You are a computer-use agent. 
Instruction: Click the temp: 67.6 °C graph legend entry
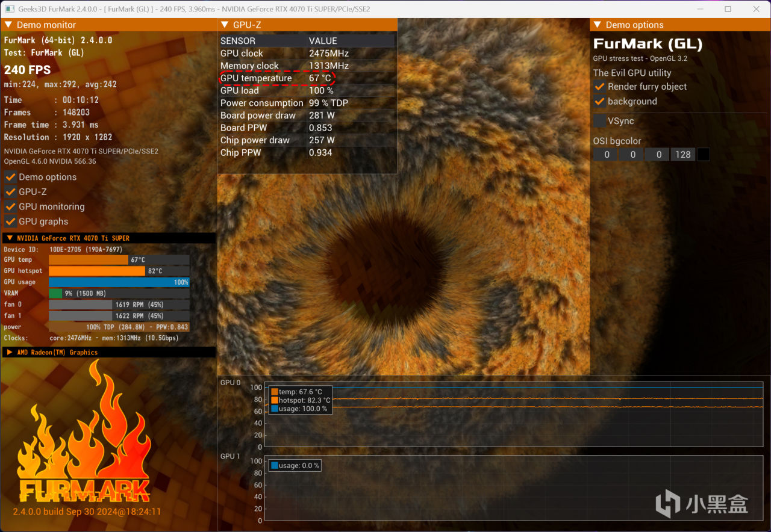(x=296, y=392)
